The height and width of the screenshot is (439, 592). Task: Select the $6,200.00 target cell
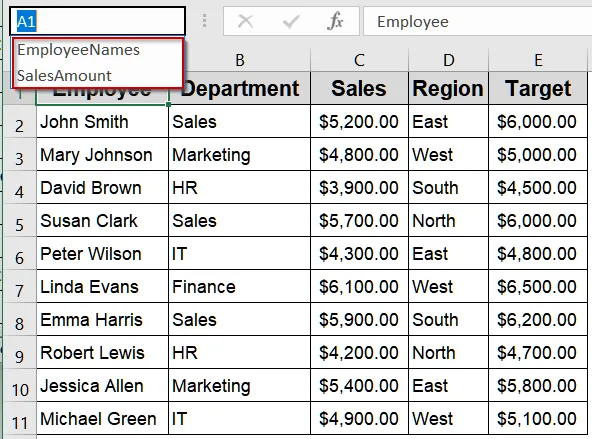(x=538, y=320)
